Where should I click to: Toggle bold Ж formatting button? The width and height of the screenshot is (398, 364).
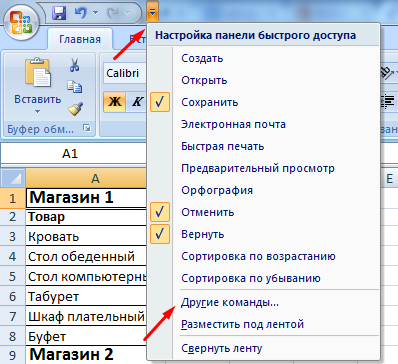click(115, 102)
